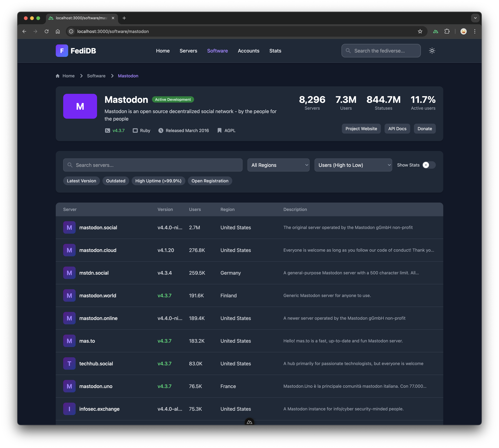Click the mastodon.social M avatar
The height and width of the screenshot is (448, 499).
click(69, 227)
